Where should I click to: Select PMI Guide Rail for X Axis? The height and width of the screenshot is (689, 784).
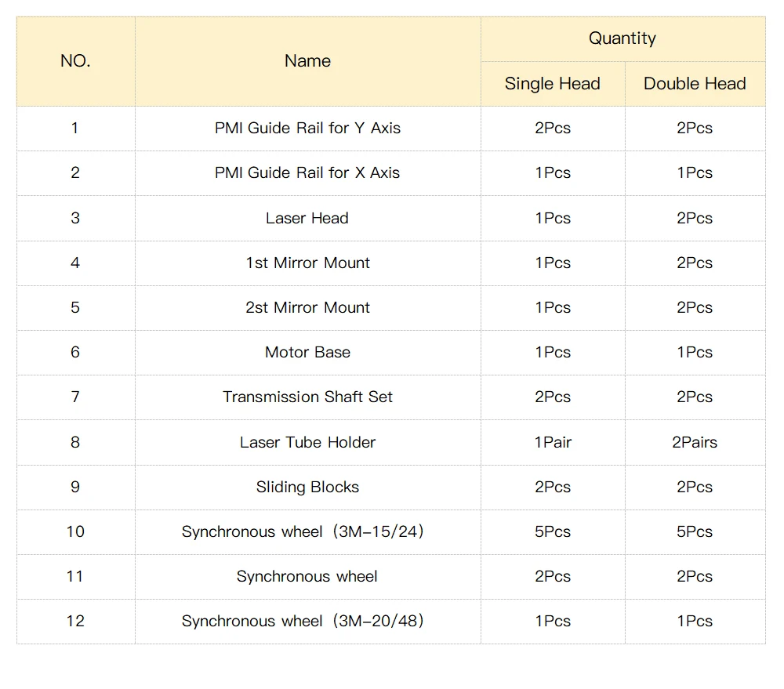tap(307, 172)
